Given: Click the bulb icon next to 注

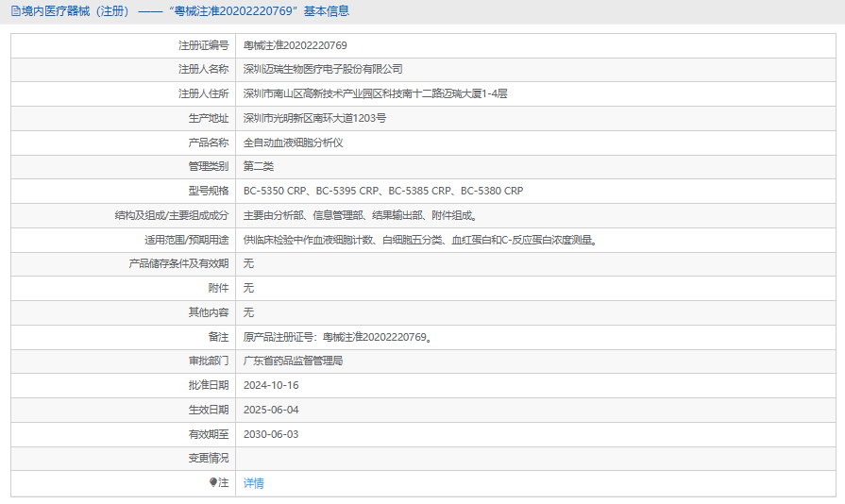Looking at the screenshot, I should 213,482.
